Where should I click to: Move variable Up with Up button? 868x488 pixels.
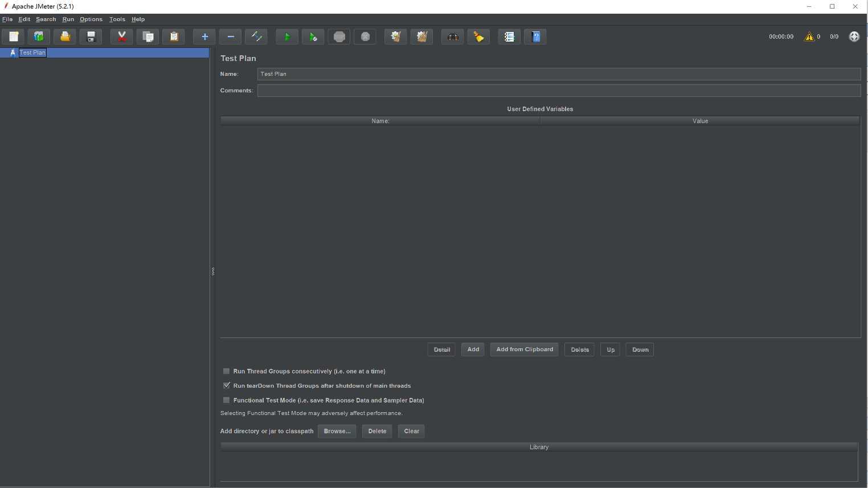coord(611,349)
